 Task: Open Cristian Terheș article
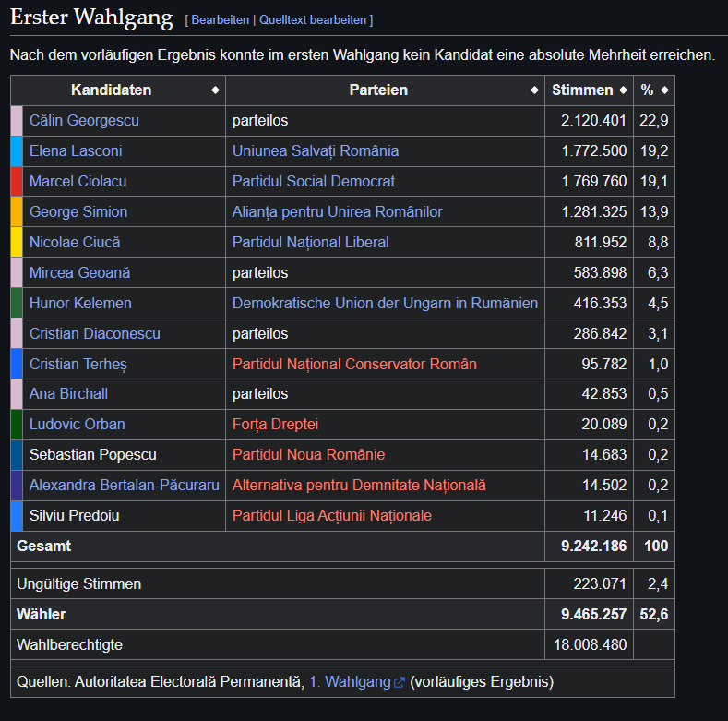point(78,364)
